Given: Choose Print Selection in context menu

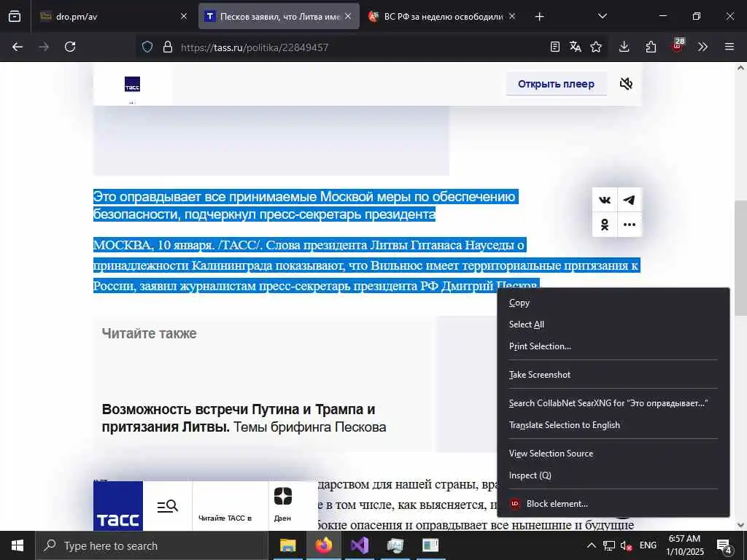Looking at the screenshot, I should tap(613, 346).
